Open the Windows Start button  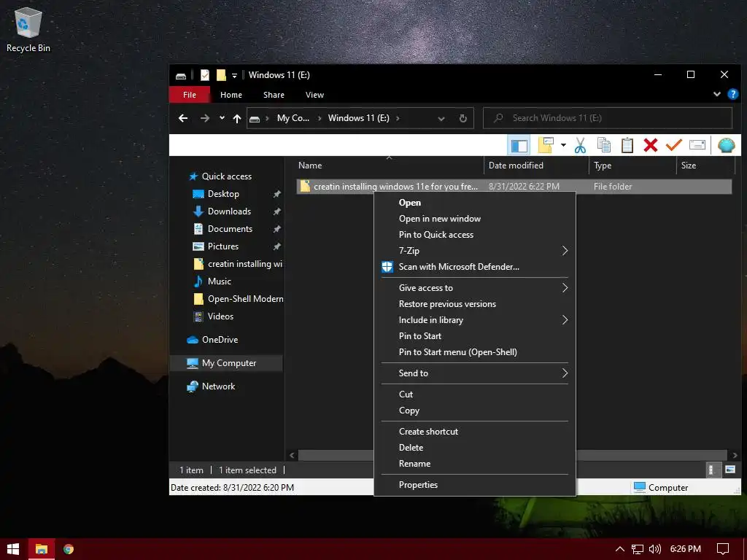[13, 549]
